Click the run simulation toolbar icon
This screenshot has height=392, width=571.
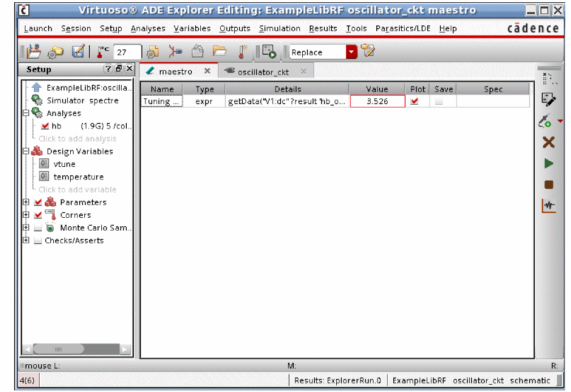tap(269, 51)
